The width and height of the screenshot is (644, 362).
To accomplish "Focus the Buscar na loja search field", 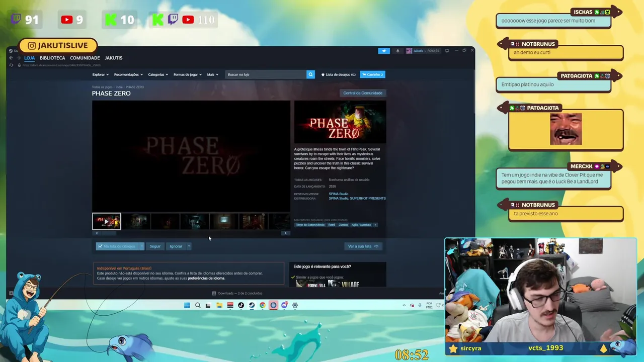I will click(266, 74).
